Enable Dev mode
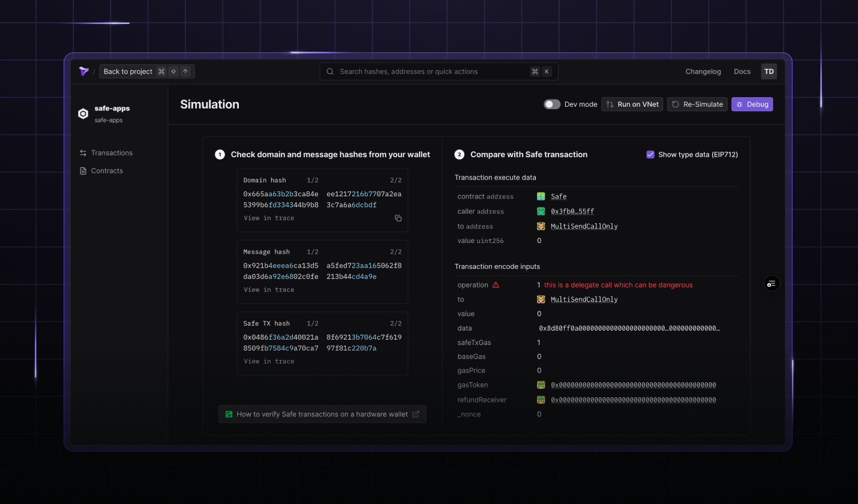The image size is (858, 504). tap(551, 104)
